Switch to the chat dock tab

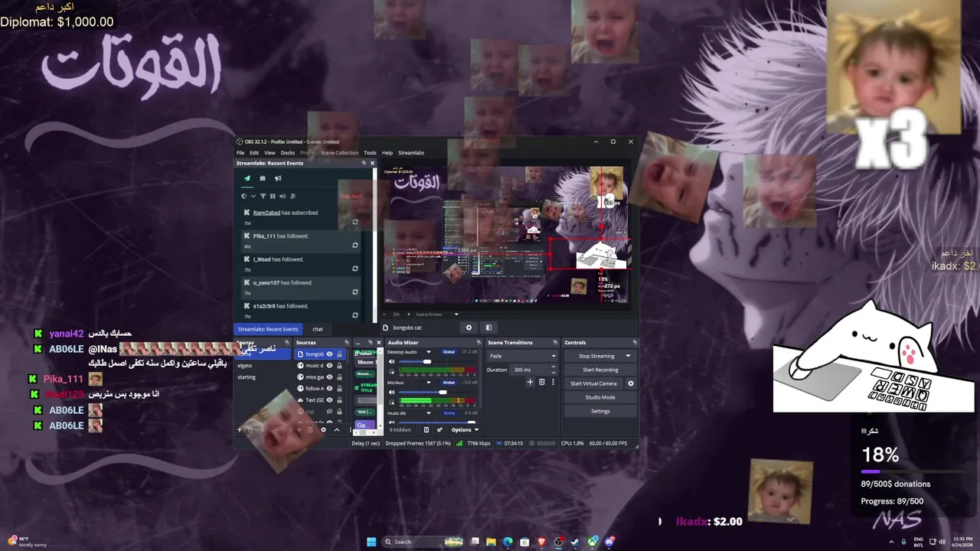(x=318, y=329)
